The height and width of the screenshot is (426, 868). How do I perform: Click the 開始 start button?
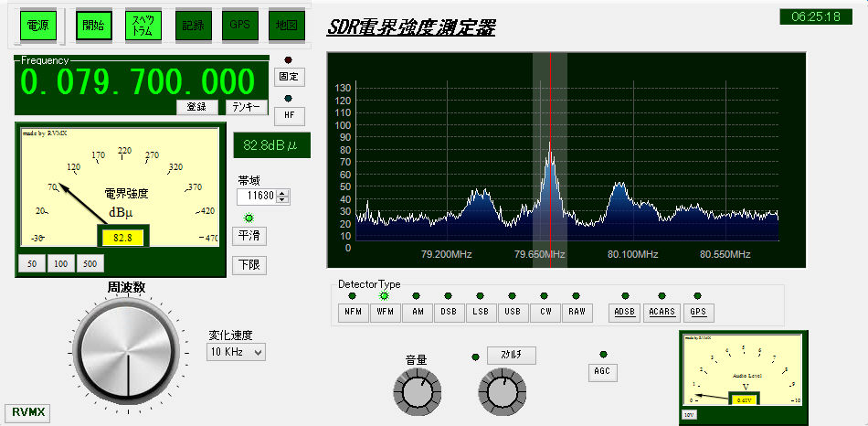[x=92, y=27]
